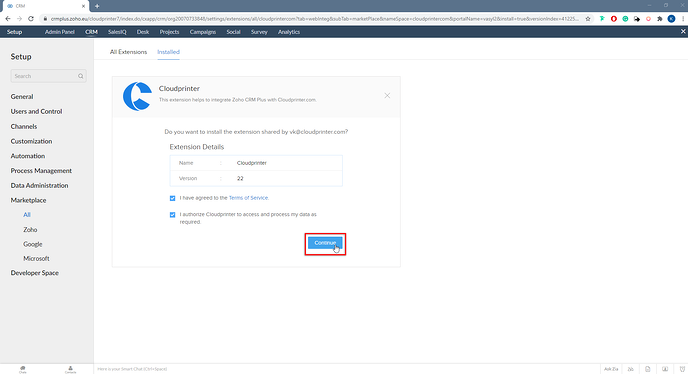Collapse the Marketplace section

pyautogui.click(x=29, y=200)
